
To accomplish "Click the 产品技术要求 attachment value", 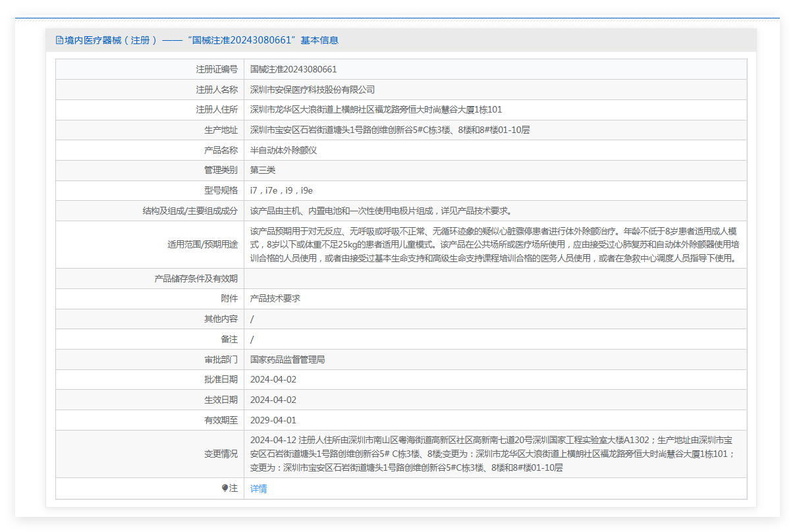I will point(275,298).
